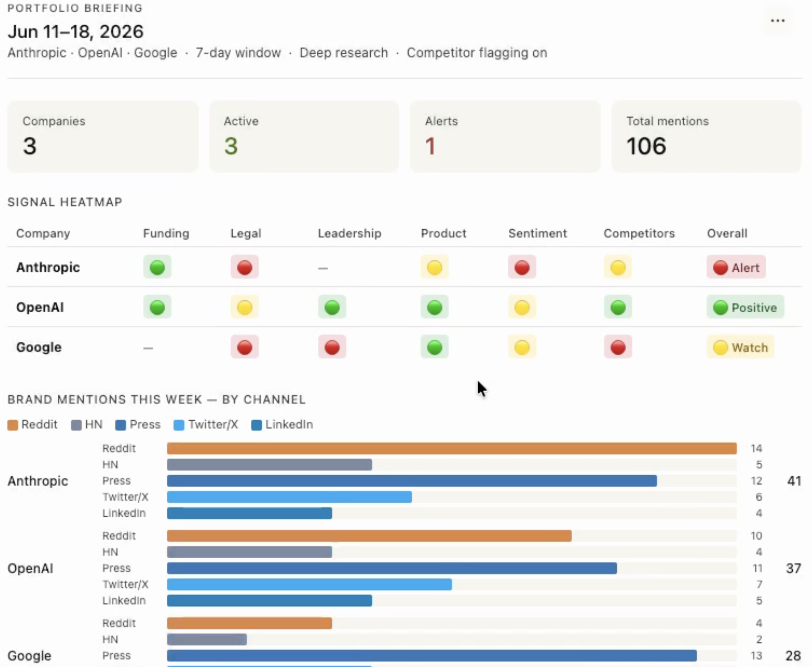This screenshot has width=812, height=667.
Task: Click OpenAI's LinkedIn bar with 5 mentions
Action: coord(269,600)
